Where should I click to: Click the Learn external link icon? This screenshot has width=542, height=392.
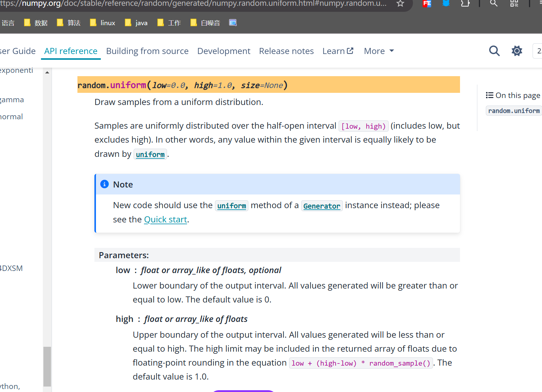[x=350, y=51]
